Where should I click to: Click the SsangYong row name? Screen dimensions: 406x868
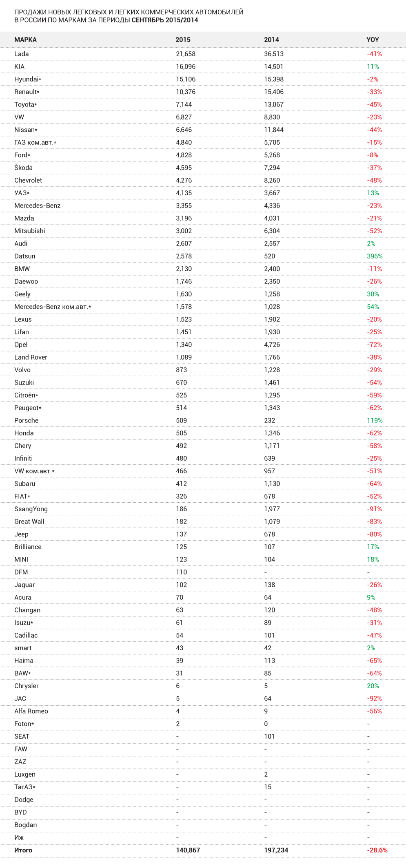(x=31, y=509)
